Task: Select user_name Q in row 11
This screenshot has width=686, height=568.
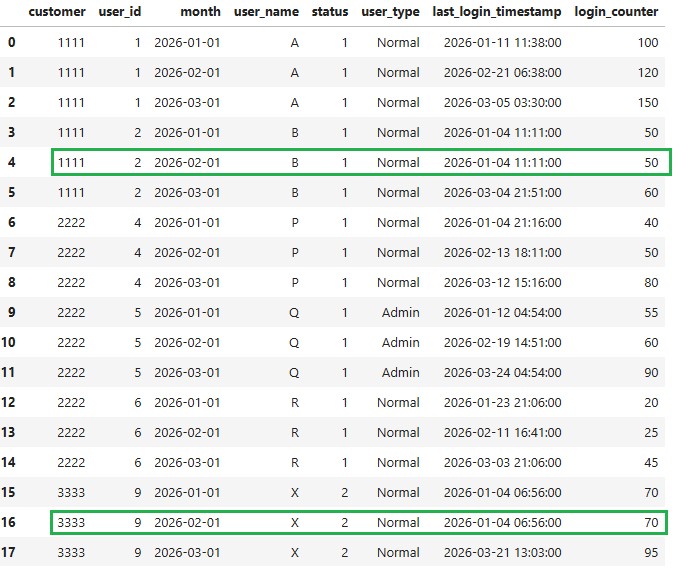Action: pyautogui.click(x=294, y=373)
